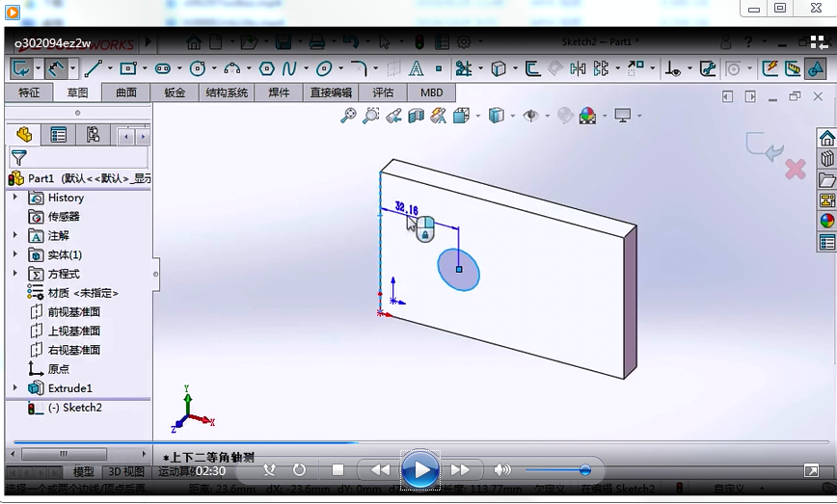The height and width of the screenshot is (504, 837).
Task: Click the 3D 视图 bottom tab
Action: point(125,471)
